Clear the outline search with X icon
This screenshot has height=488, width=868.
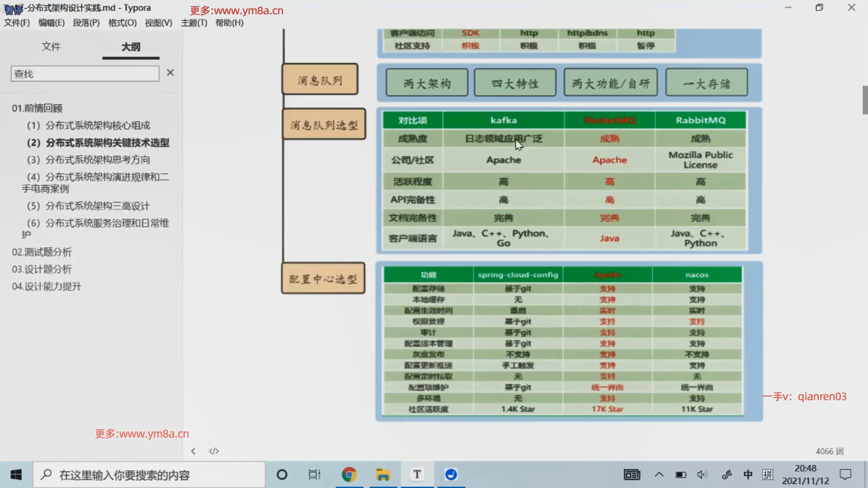[170, 73]
